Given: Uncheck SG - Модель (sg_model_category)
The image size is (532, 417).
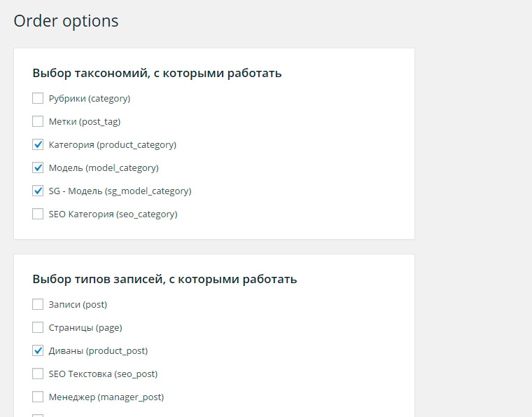Looking at the screenshot, I should pos(38,191).
